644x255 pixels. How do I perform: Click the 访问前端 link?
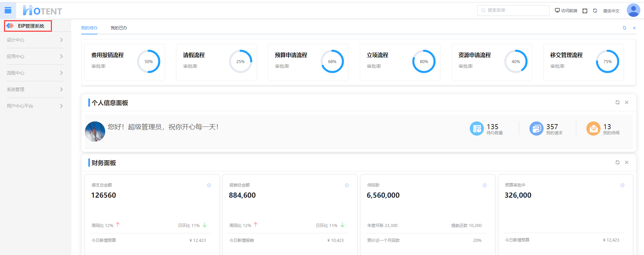(x=566, y=11)
